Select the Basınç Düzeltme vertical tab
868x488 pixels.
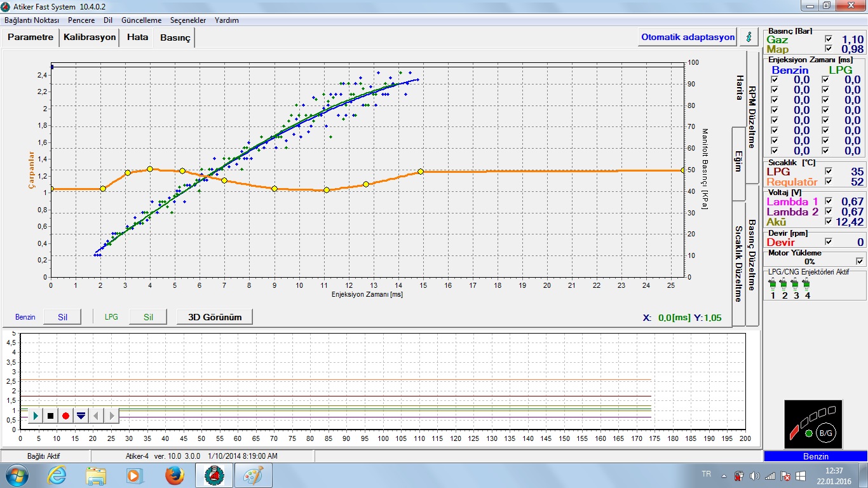pos(752,255)
